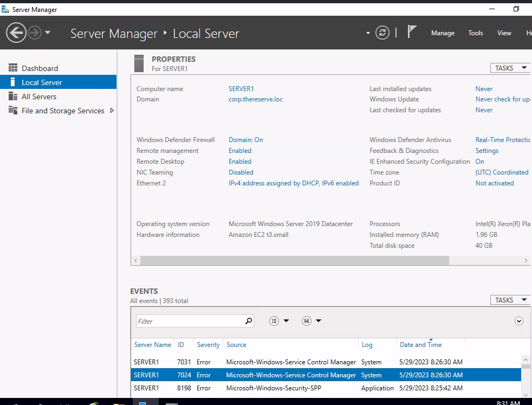Click Real-Time Protection link
Screen dimensions: 532x405
click(503, 140)
